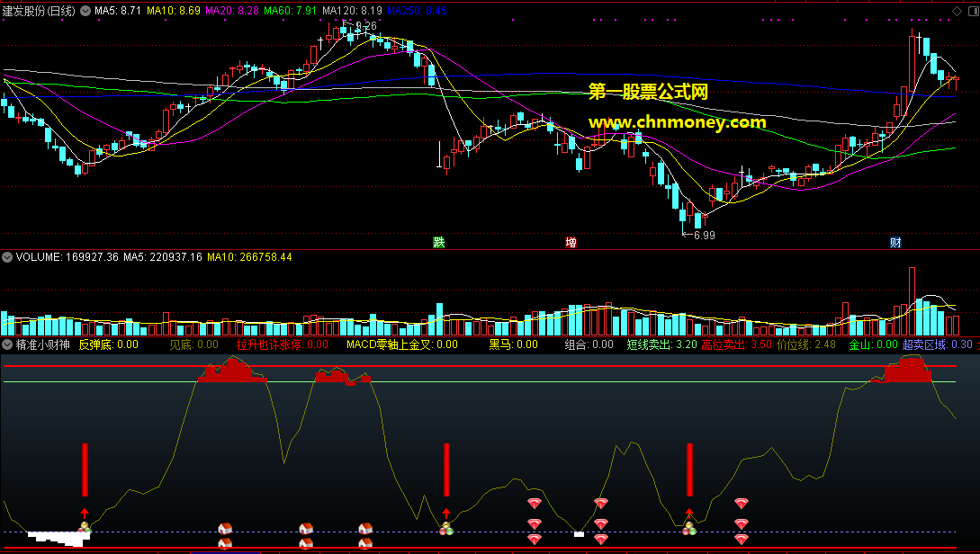
Task: Click the middle red up-arrow signal in the indicator
Action: pyautogui.click(x=446, y=514)
